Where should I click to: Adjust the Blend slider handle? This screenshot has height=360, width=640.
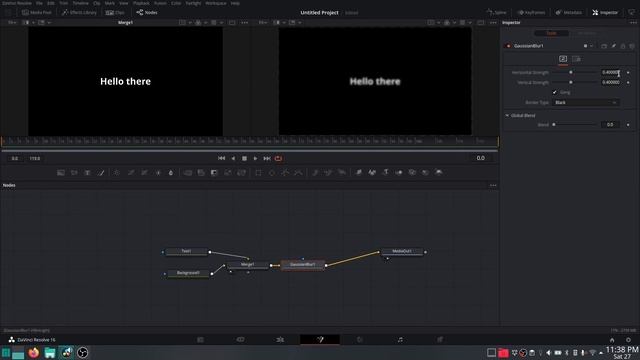click(554, 124)
